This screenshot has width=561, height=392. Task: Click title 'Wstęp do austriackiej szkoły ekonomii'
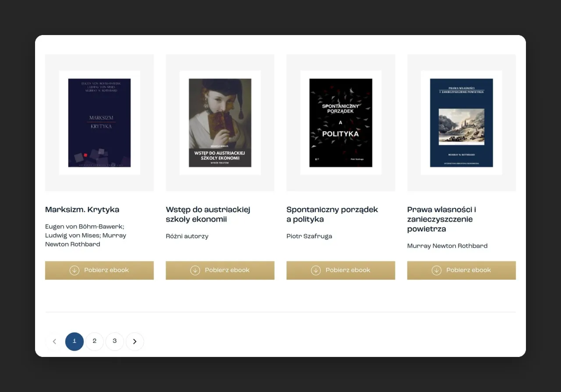208,214
